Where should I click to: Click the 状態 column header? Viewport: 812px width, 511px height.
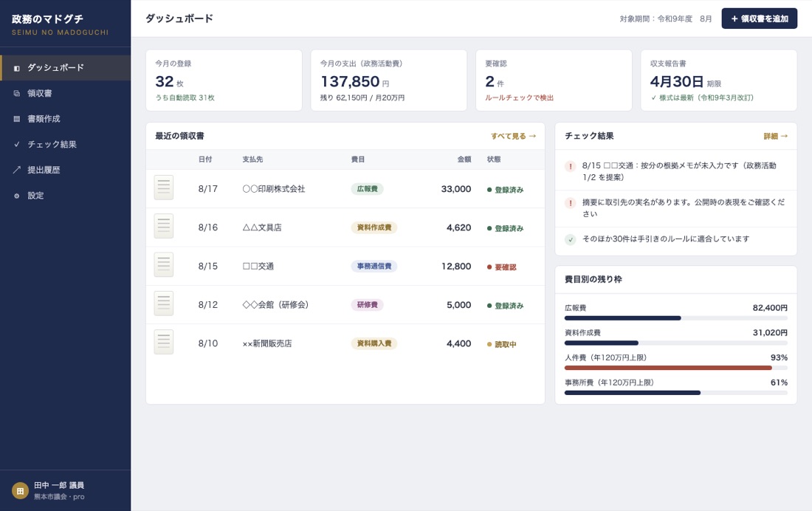point(494,159)
